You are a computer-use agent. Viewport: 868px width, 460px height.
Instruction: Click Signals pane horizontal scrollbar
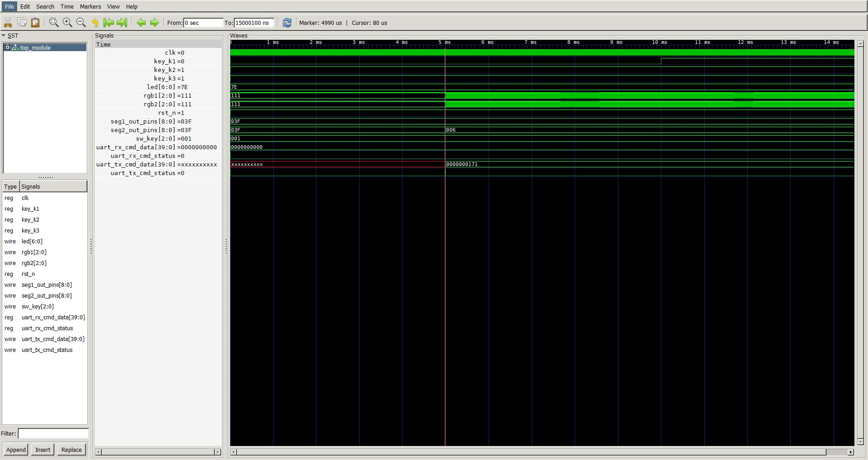tap(158, 452)
